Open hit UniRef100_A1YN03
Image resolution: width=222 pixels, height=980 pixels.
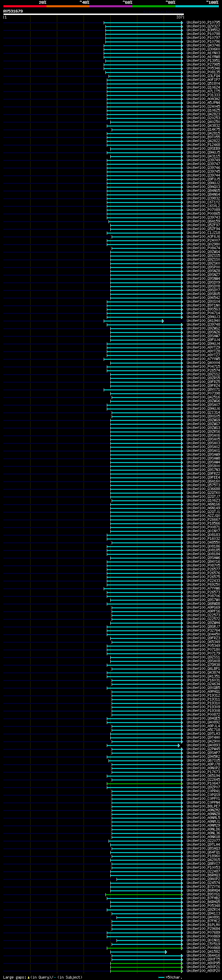(x=203, y=53)
